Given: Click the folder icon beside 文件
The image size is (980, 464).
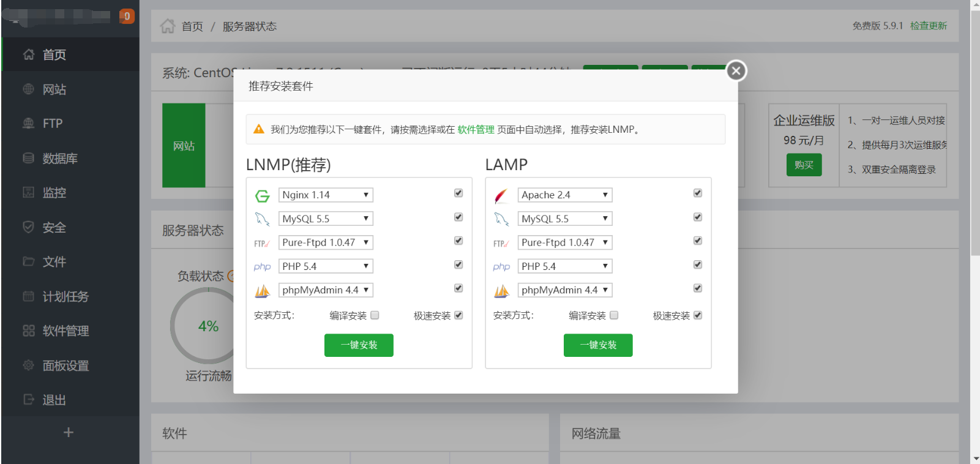Looking at the screenshot, I should (x=28, y=261).
